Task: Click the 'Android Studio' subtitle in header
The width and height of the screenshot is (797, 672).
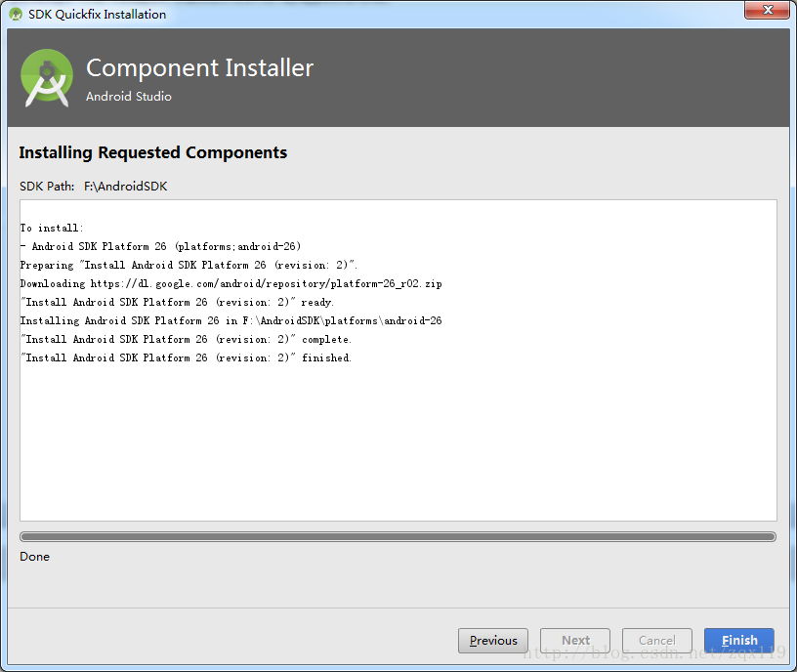Action: coord(129,96)
